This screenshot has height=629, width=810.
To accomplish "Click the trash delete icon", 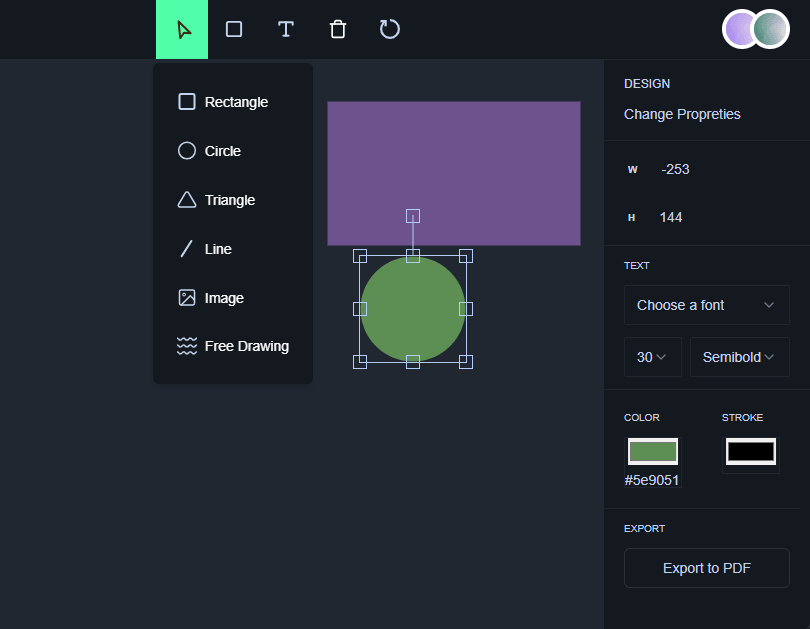I will pyautogui.click(x=338, y=29).
